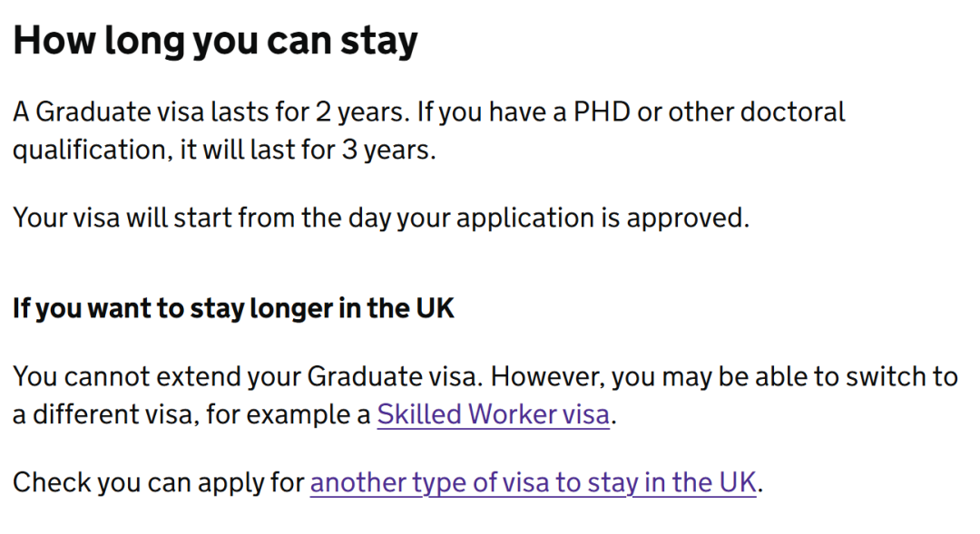Follow 'another type of visa to stay in the UK' link
980x534 pixels.
pos(534,483)
